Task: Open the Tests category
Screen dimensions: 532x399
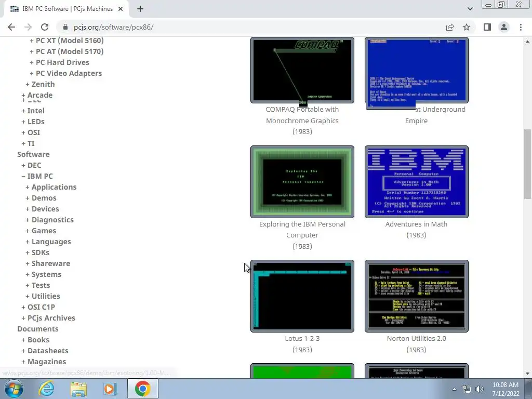Action: (x=41, y=285)
